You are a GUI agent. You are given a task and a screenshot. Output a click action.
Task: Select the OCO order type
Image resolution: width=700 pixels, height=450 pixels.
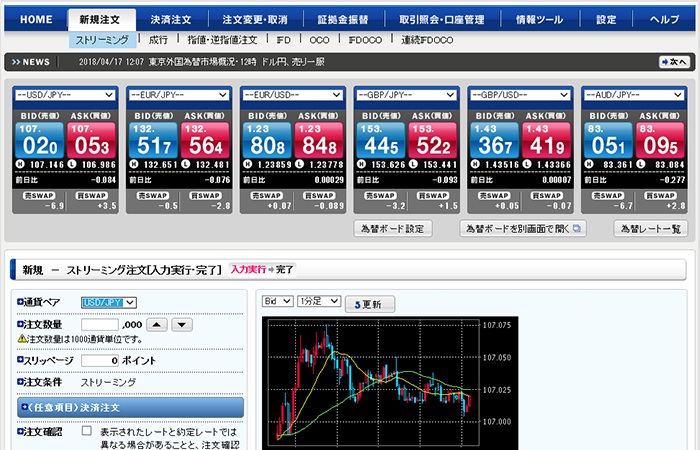[320, 40]
